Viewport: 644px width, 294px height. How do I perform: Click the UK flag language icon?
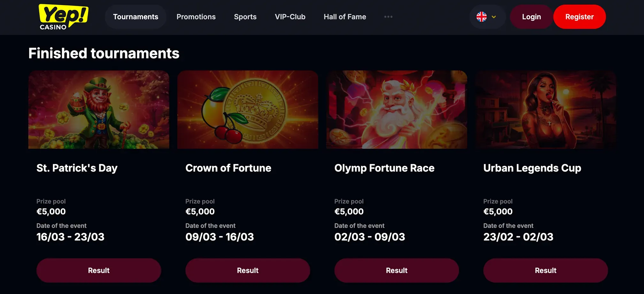click(482, 17)
